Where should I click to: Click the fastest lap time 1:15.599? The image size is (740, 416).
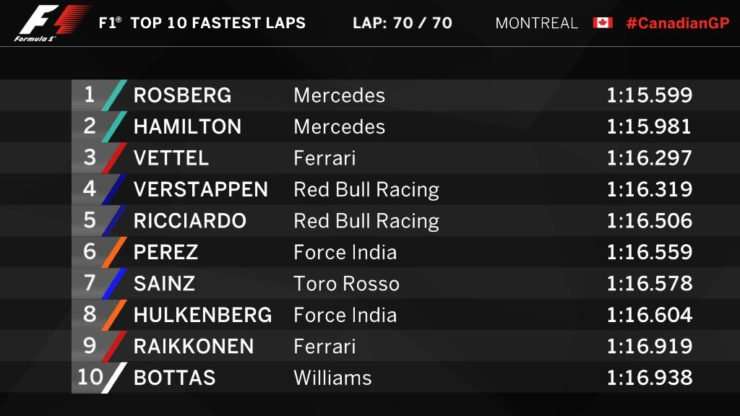pyautogui.click(x=649, y=95)
